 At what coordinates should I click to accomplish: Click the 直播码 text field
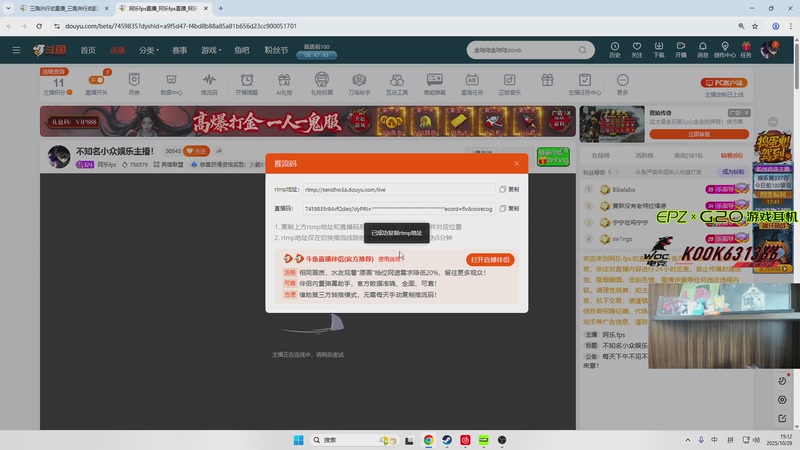[x=399, y=209]
